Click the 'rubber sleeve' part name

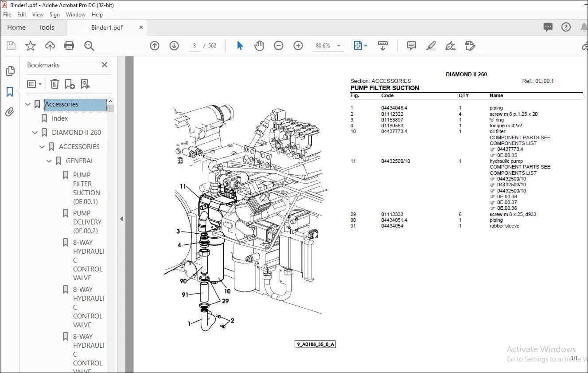point(504,226)
